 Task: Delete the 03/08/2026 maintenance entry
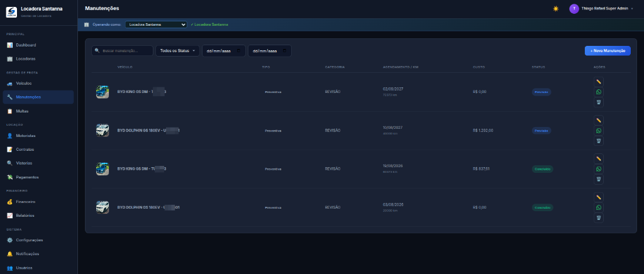pos(599,218)
